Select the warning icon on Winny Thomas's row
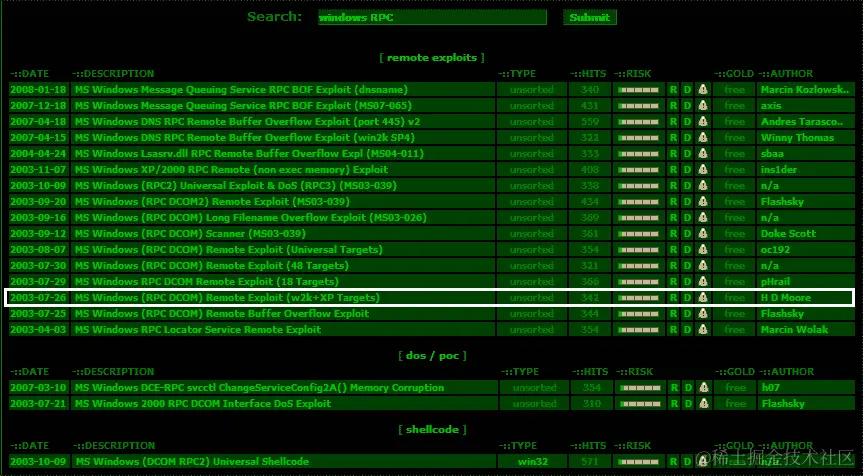 point(702,138)
